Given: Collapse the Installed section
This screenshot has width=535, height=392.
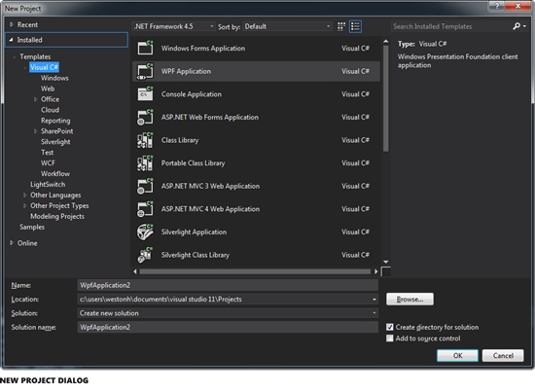Looking at the screenshot, I should 12,40.
